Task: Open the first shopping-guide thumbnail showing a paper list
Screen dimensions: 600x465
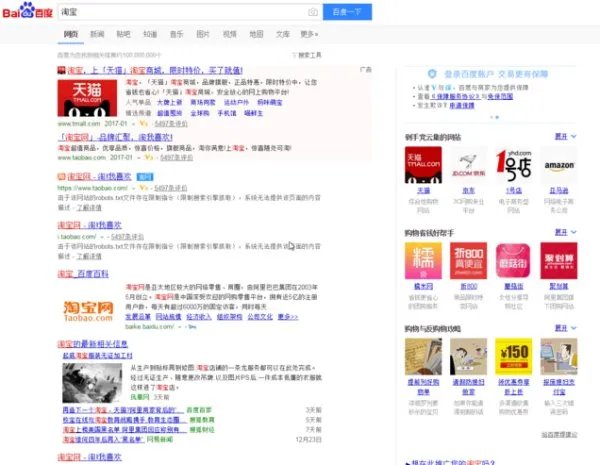Action: tap(423, 356)
